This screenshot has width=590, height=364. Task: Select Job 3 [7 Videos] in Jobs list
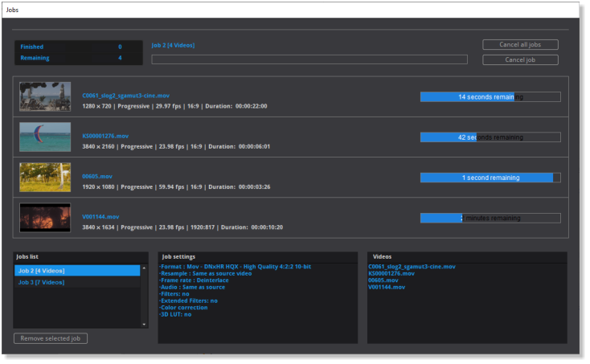coord(77,282)
